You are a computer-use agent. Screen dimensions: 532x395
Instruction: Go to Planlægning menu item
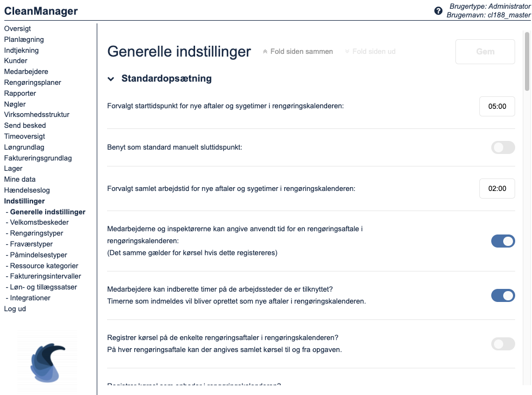click(x=24, y=39)
